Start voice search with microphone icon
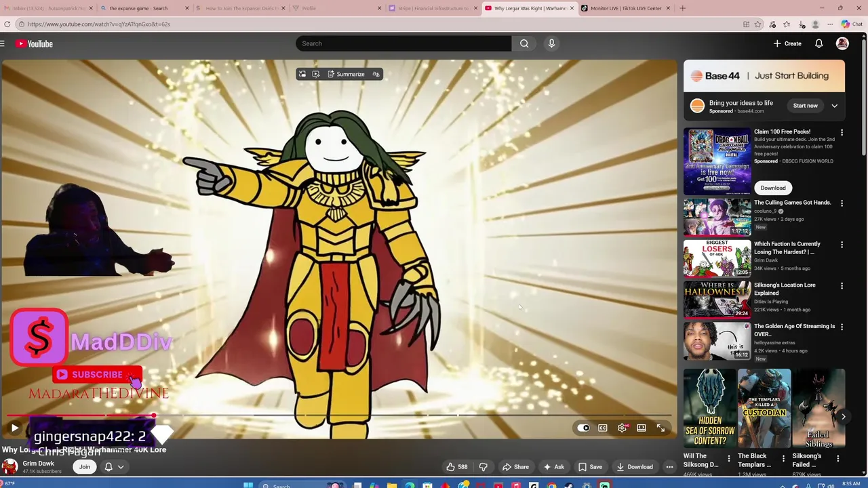 pyautogui.click(x=551, y=43)
